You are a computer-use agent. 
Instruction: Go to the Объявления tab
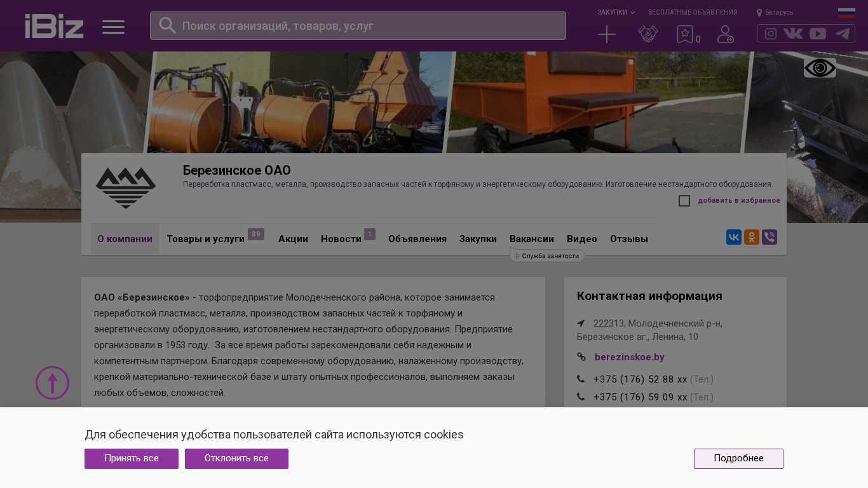pyautogui.click(x=417, y=239)
